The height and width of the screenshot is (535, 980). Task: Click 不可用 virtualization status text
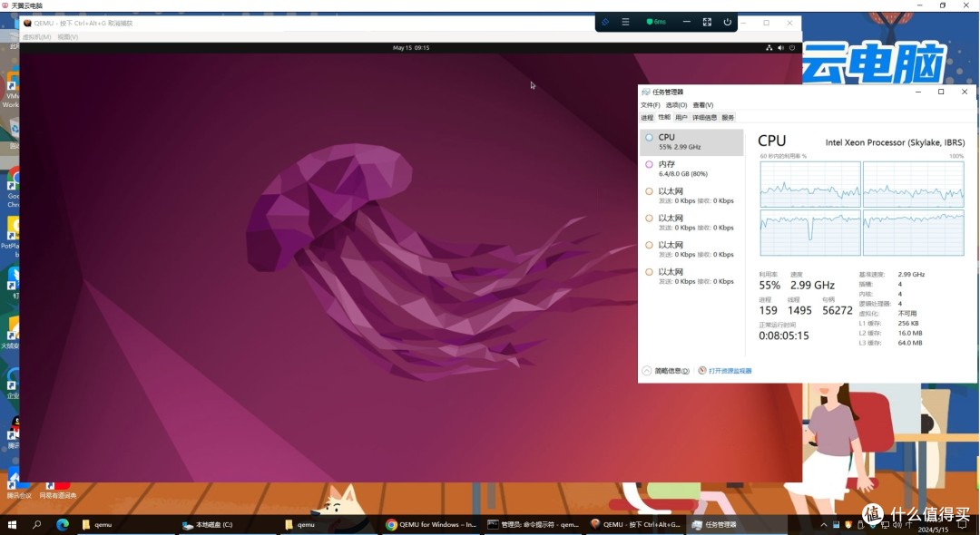pos(906,314)
